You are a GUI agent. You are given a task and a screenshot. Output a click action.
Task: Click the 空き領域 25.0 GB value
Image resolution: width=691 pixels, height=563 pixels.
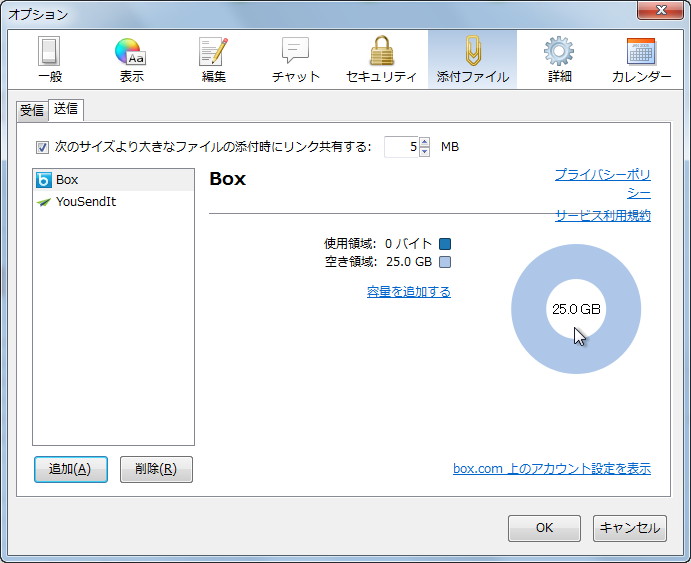pos(409,262)
